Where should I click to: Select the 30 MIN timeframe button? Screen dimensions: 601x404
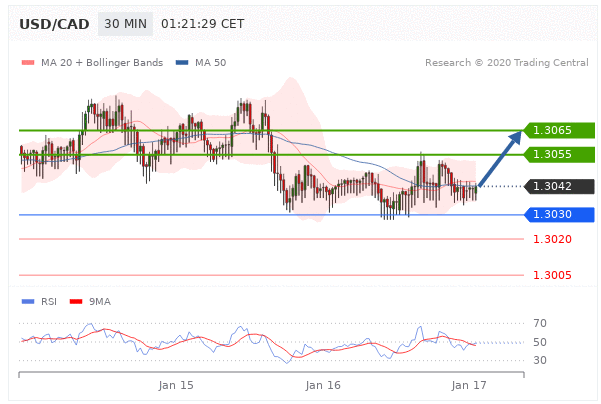125,24
